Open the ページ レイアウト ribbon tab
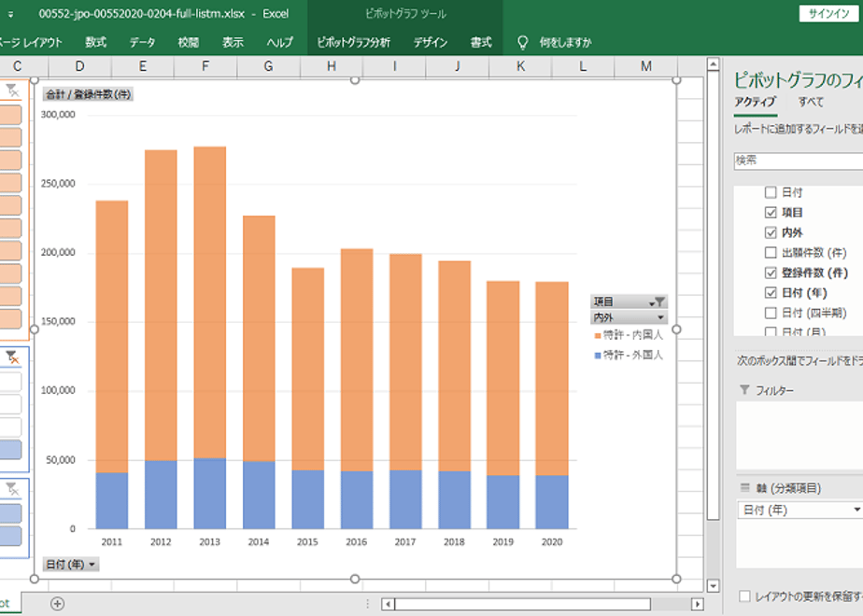This screenshot has height=616, width=863. 31,42
